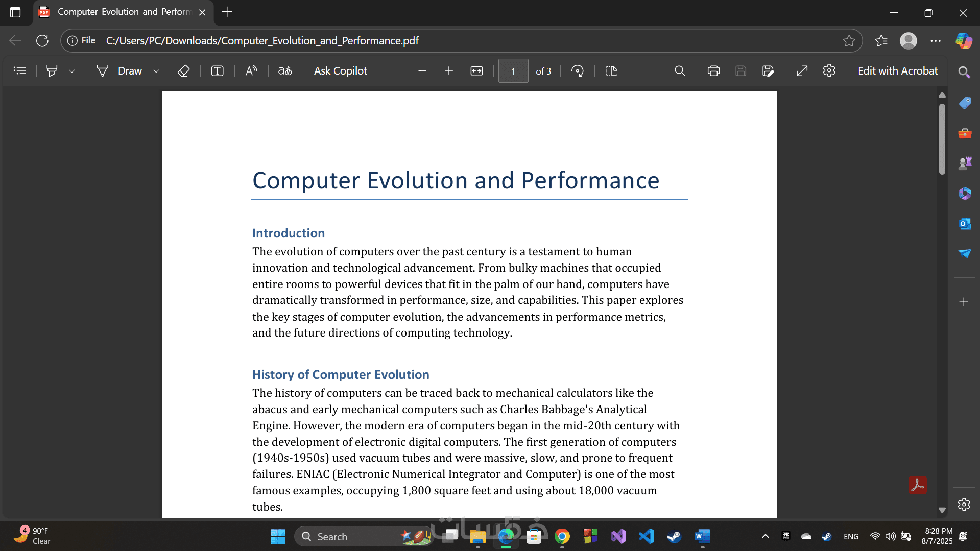Start Read aloud
The height and width of the screenshot is (551, 980).
click(251, 71)
